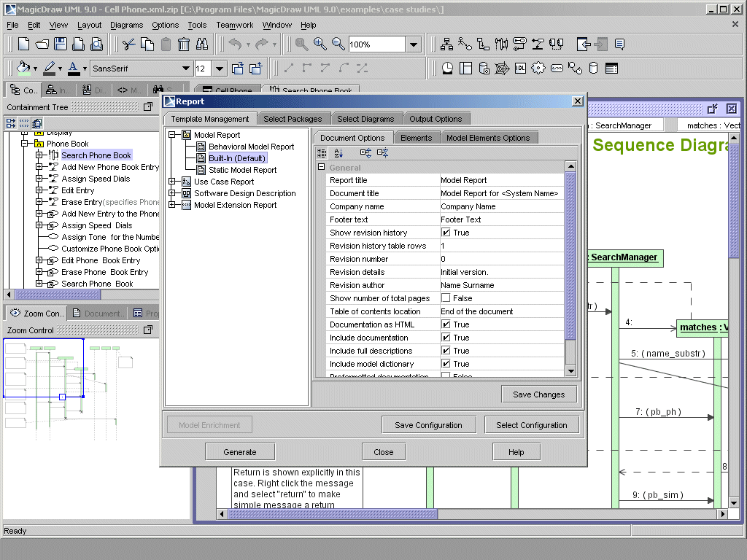Close the Report dialog with Close button

click(384, 452)
